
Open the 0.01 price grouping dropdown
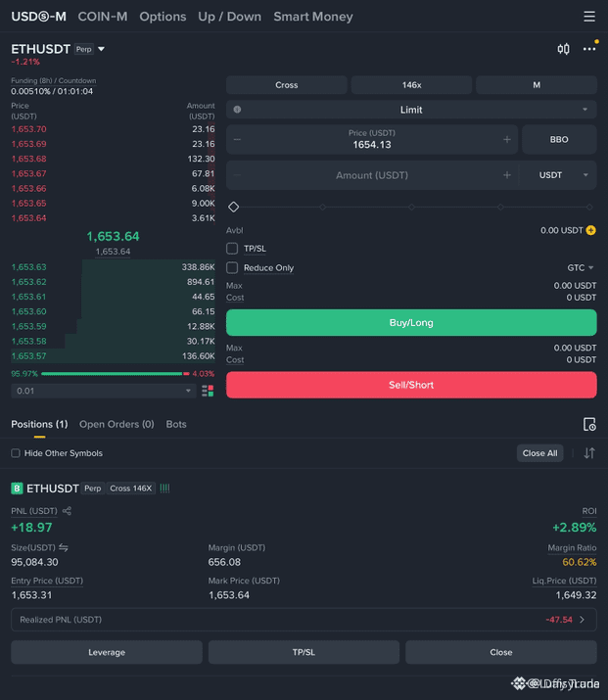coord(104,391)
